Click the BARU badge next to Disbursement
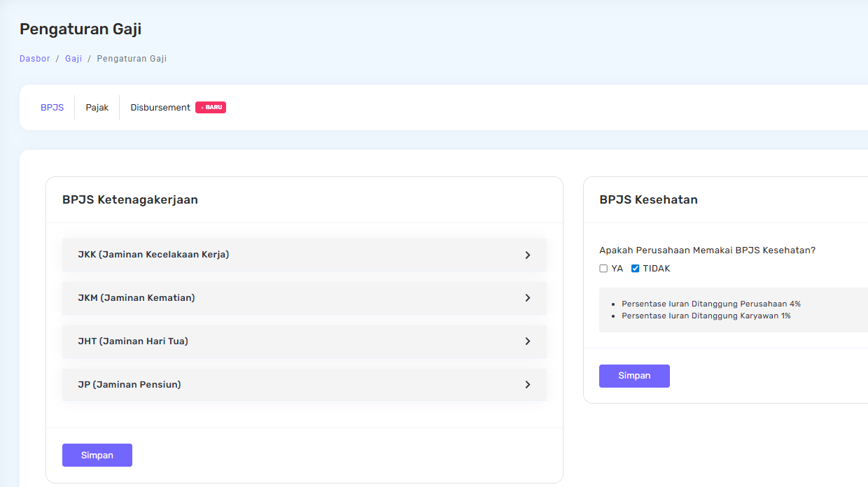 pos(211,108)
